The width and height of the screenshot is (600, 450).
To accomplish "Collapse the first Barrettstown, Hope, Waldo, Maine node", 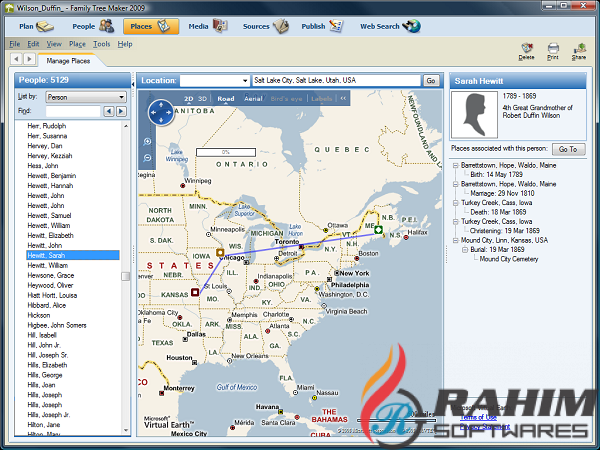I will click(456, 165).
